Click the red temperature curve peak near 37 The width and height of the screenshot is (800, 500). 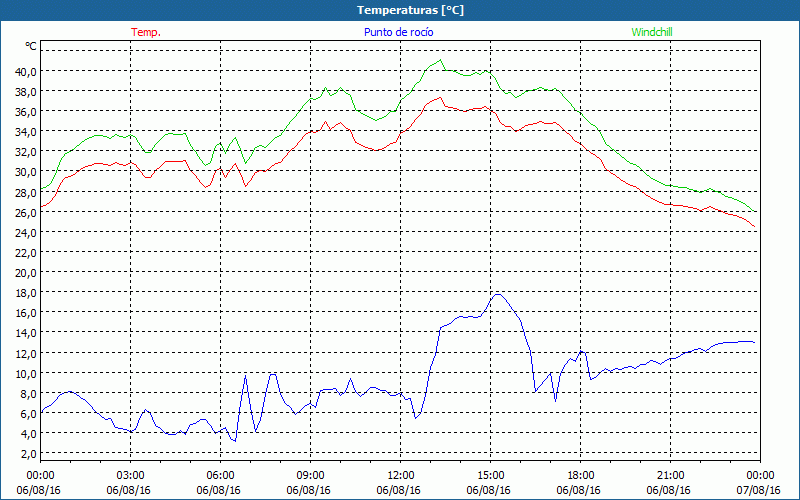click(x=440, y=97)
